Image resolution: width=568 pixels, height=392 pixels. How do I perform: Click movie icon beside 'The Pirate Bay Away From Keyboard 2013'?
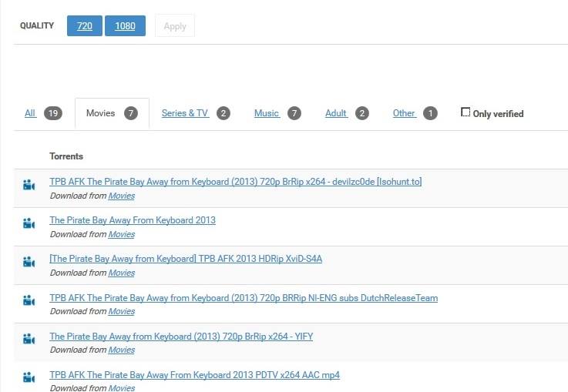(29, 223)
